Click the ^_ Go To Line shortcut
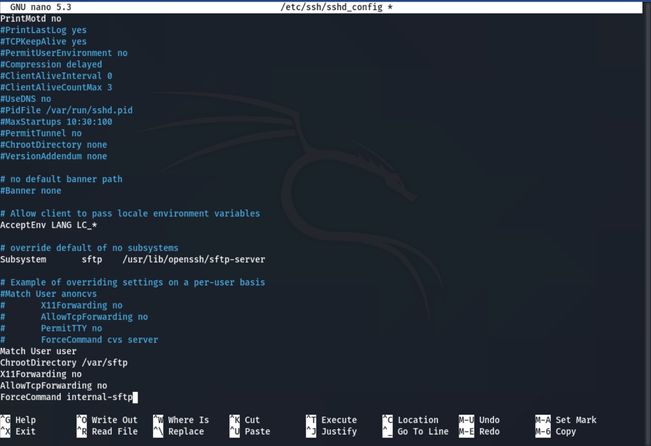Image resolution: width=651 pixels, height=446 pixels. coord(415,431)
